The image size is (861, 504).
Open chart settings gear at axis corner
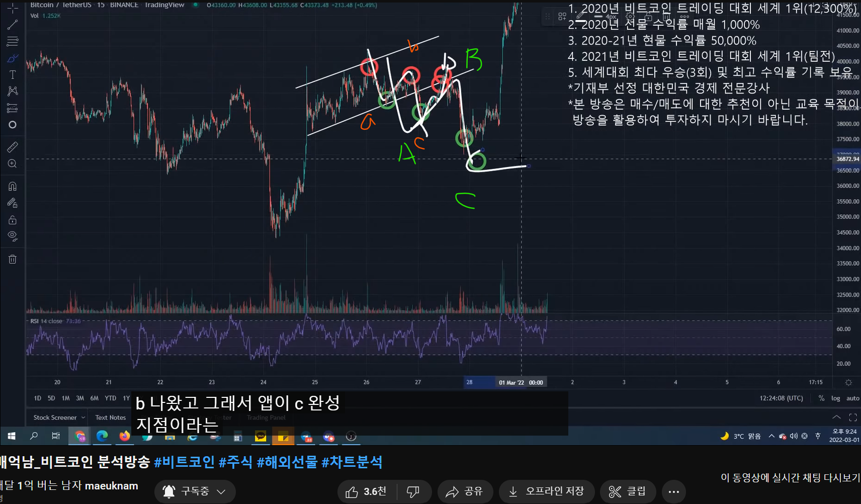coord(848,382)
